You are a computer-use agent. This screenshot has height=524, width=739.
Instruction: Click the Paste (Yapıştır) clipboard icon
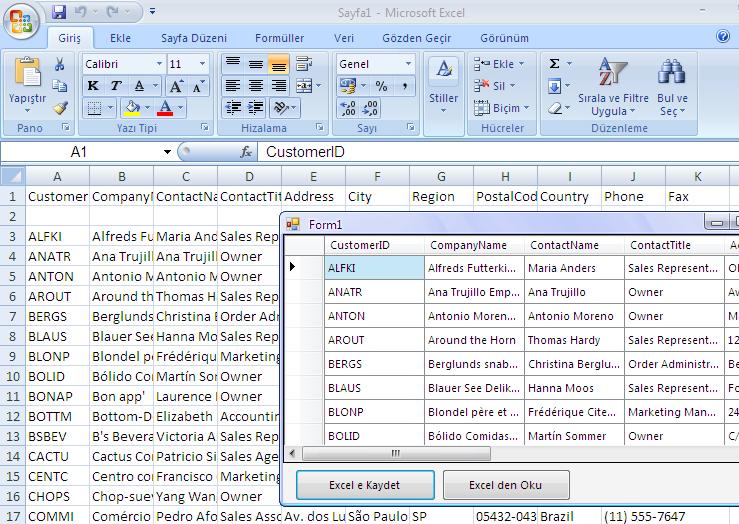click(28, 73)
